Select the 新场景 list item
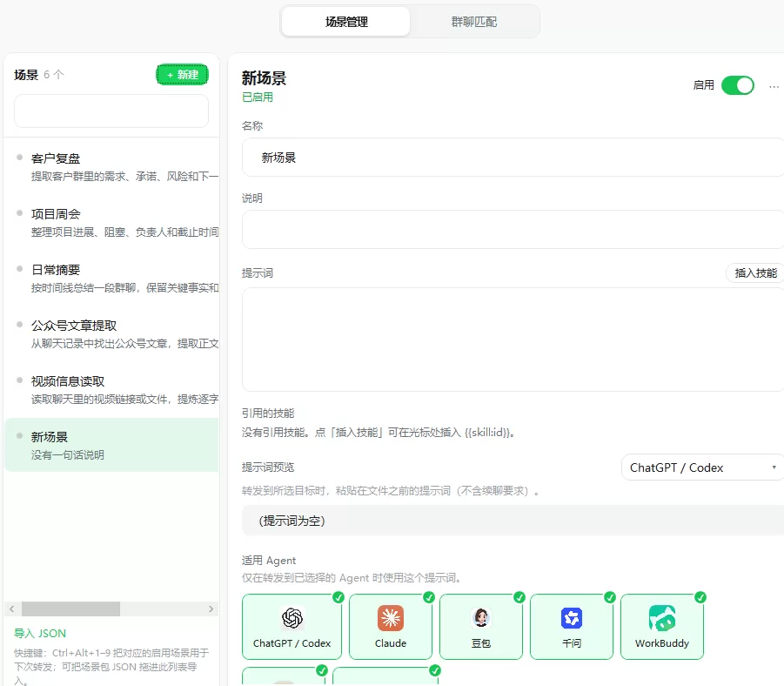 (x=111, y=446)
